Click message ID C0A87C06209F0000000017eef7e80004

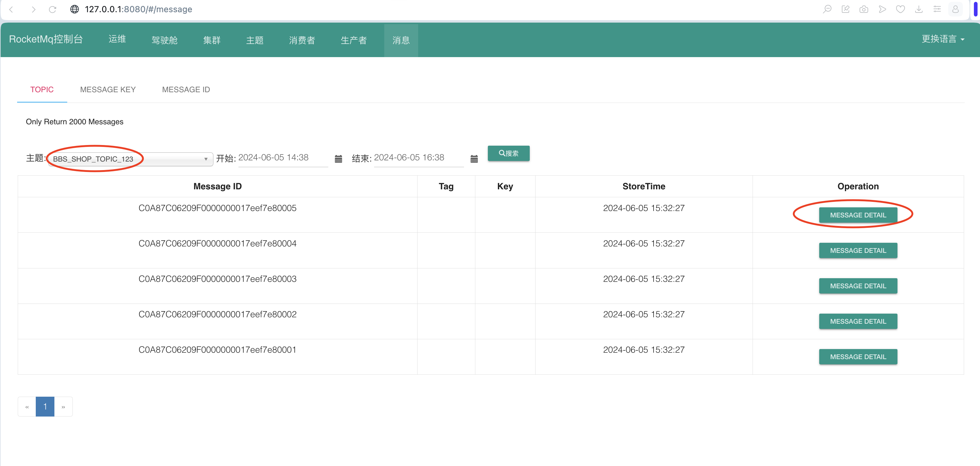[218, 244]
